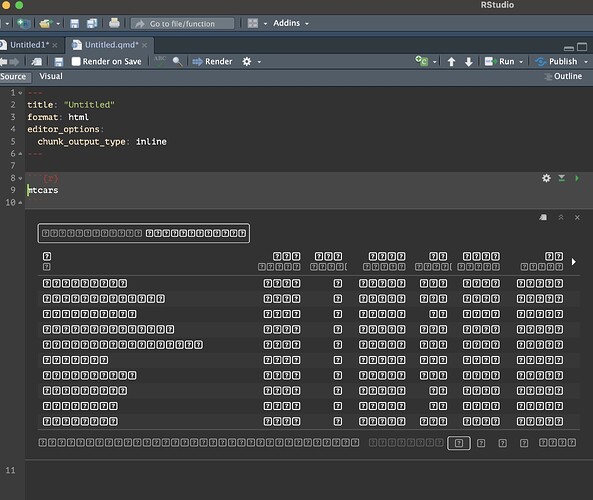Click the find and replace magnifier icon
The image size is (593, 500).
[x=177, y=61]
